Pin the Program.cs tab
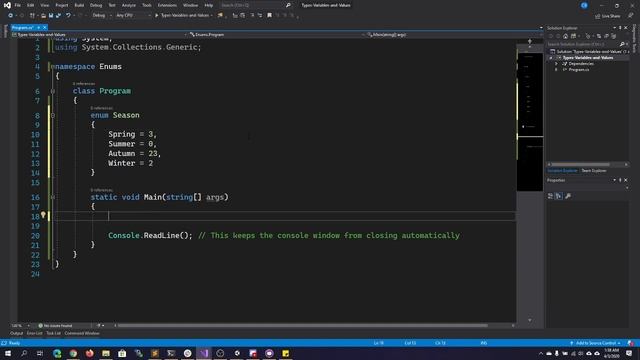Image resolution: width=640 pixels, height=360 pixels. (39, 27)
